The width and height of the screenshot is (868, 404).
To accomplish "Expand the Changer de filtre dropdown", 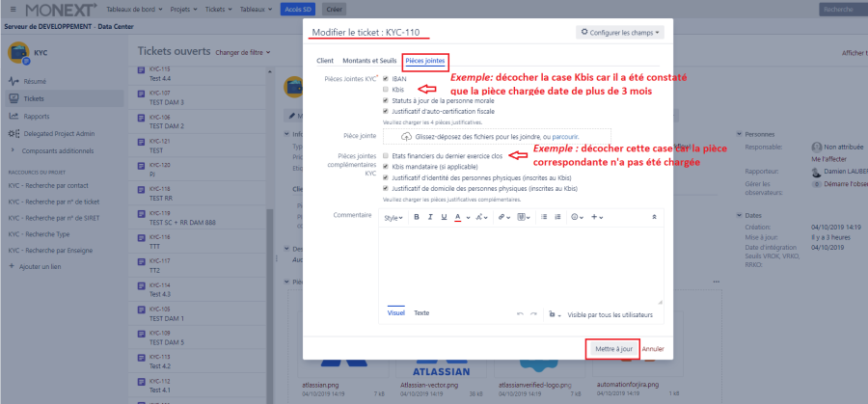I will click(241, 52).
